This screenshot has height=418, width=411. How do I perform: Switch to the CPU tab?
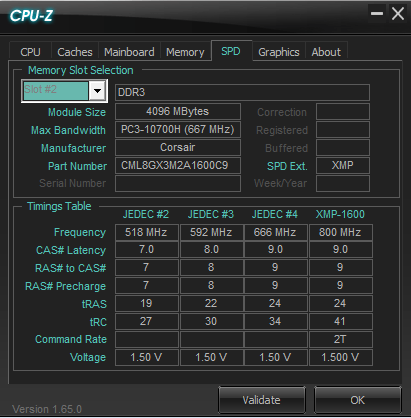(30, 52)
